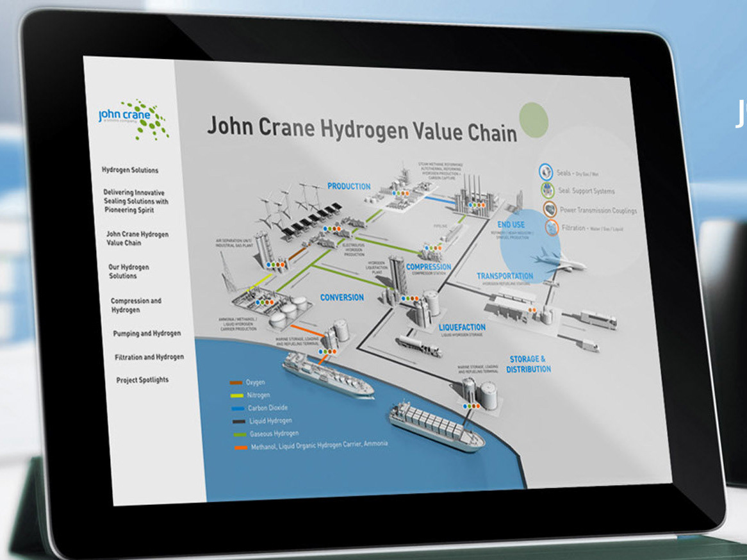Click the electricity pylon tower graphic
The width and height of the screenshot is (747, 560).
point(227,272)
